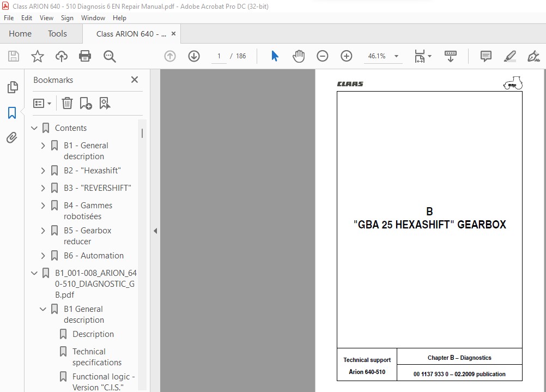The height and width of the screenshot is (392, 546).
Task: Open the Find text magnifier tool
Action: 110,56
